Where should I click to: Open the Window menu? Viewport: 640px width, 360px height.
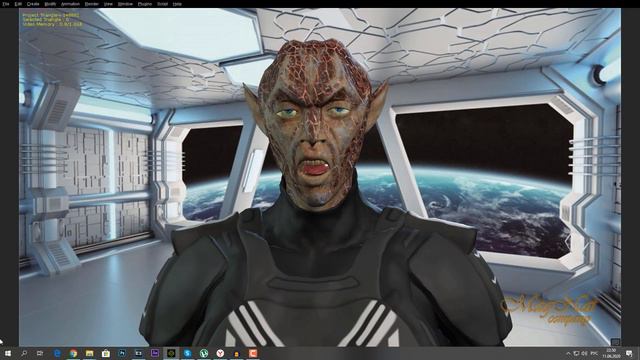tap(125, 4)
